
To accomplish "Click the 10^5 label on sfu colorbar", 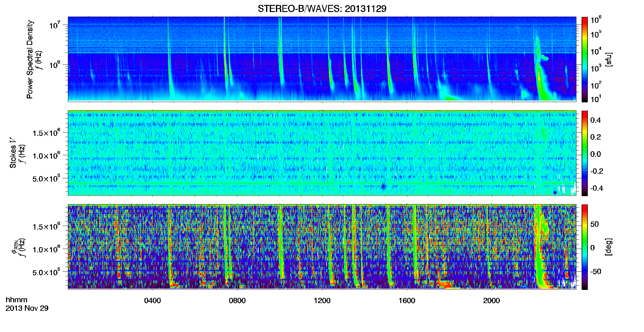I will (x=596, y=34).
